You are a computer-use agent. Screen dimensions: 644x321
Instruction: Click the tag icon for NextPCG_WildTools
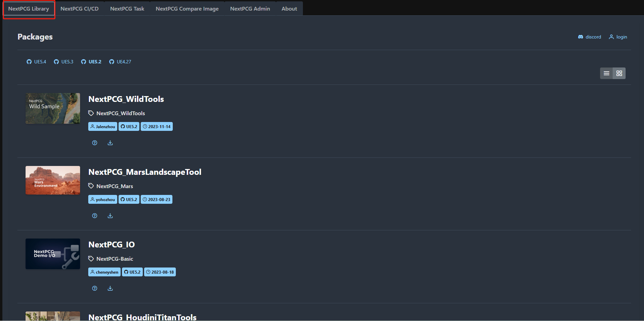click(x=91, y=113)
